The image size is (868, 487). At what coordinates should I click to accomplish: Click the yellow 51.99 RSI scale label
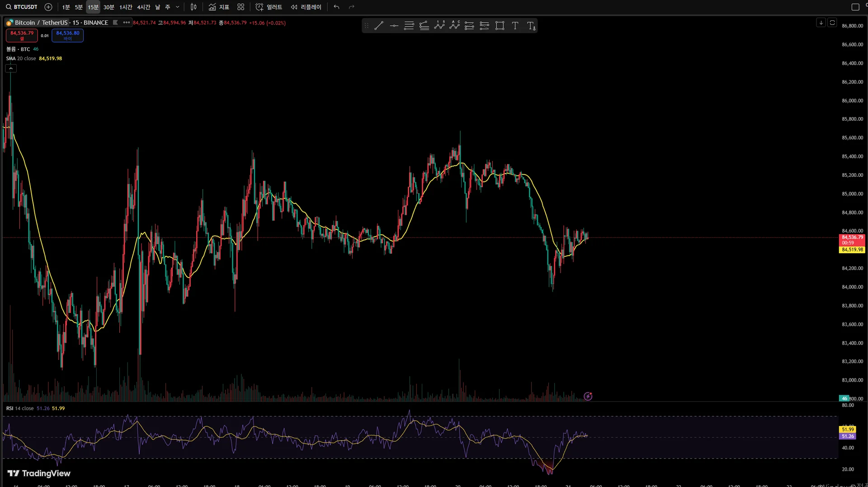point(848,430)
